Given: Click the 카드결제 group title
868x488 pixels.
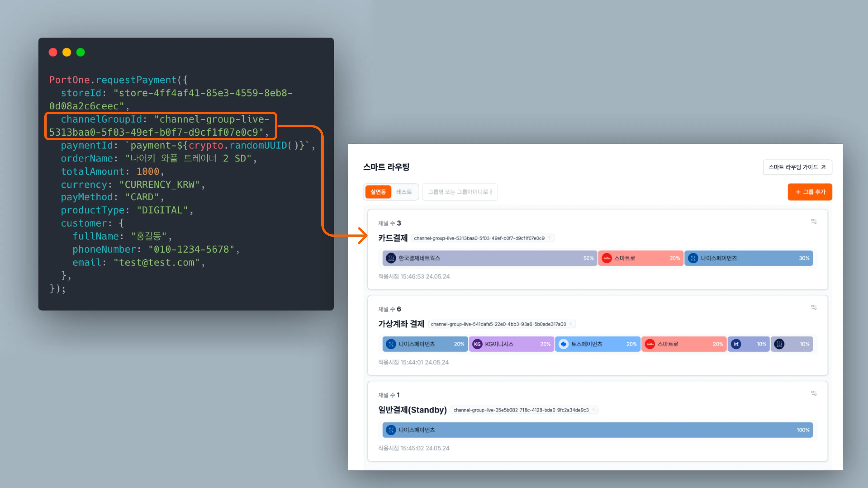Looking at the screenshot, I should pos(393,238).
